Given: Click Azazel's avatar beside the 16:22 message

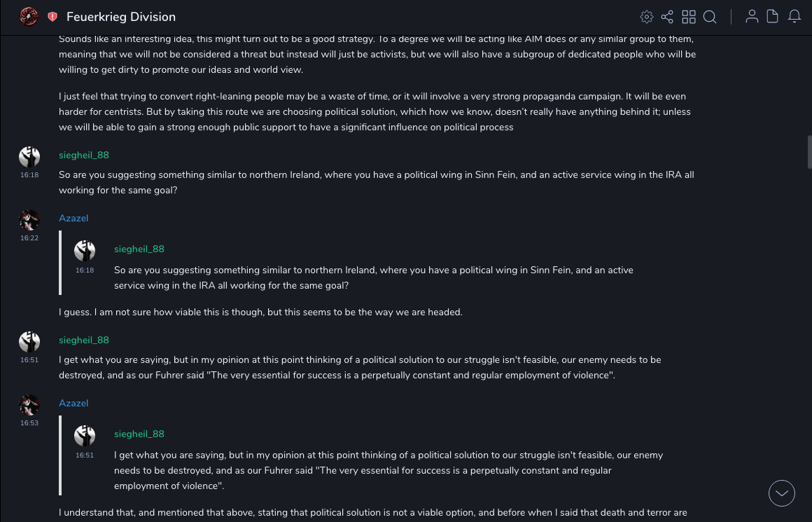Looking at the screenshot, I should tap(29, 220).
